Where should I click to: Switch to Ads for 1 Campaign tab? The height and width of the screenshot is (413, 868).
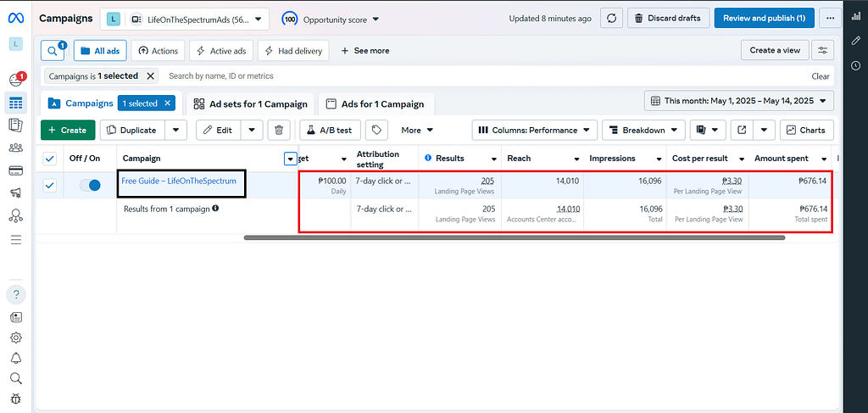(376, 104)
